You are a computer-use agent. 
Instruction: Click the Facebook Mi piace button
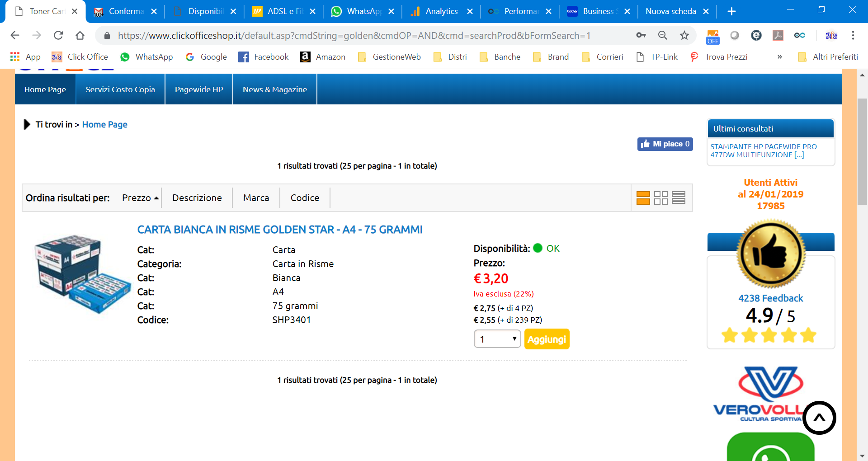click(665, 144)
